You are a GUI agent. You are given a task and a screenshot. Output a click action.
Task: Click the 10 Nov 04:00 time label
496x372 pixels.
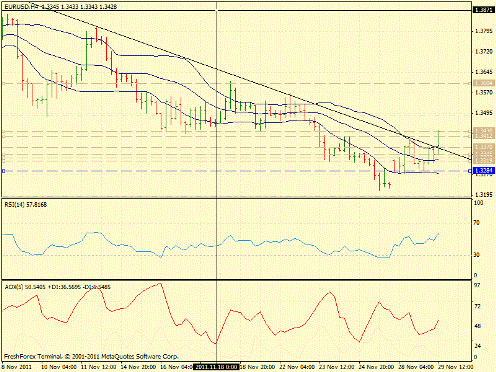59,367
